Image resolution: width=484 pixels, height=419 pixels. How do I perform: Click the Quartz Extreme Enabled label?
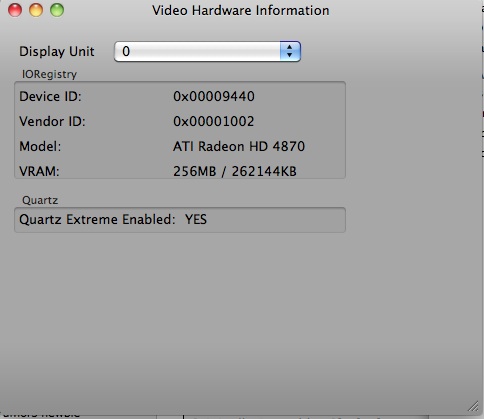coord(97,219)
